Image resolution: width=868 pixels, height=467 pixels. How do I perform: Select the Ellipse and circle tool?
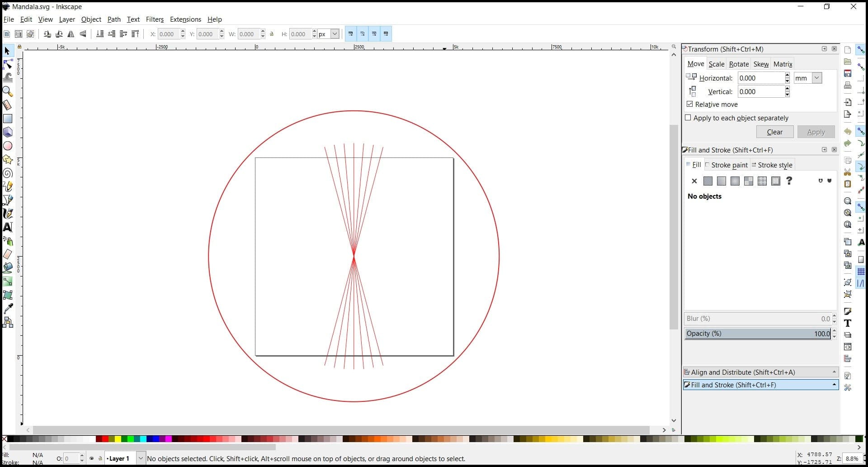(x=8, y=146)
